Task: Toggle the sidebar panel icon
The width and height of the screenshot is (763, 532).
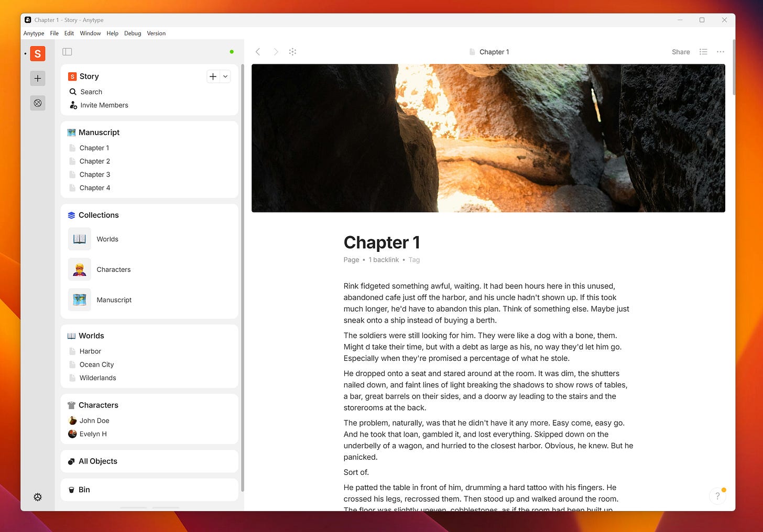Action: click(67, 52)
